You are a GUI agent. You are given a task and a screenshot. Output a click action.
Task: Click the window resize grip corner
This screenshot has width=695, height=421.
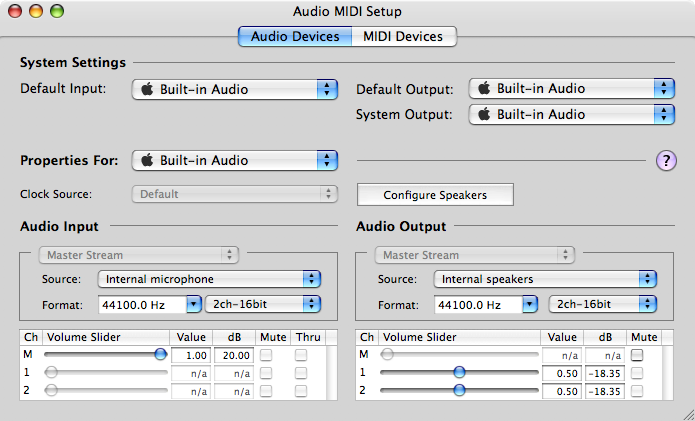click(686, 412)
